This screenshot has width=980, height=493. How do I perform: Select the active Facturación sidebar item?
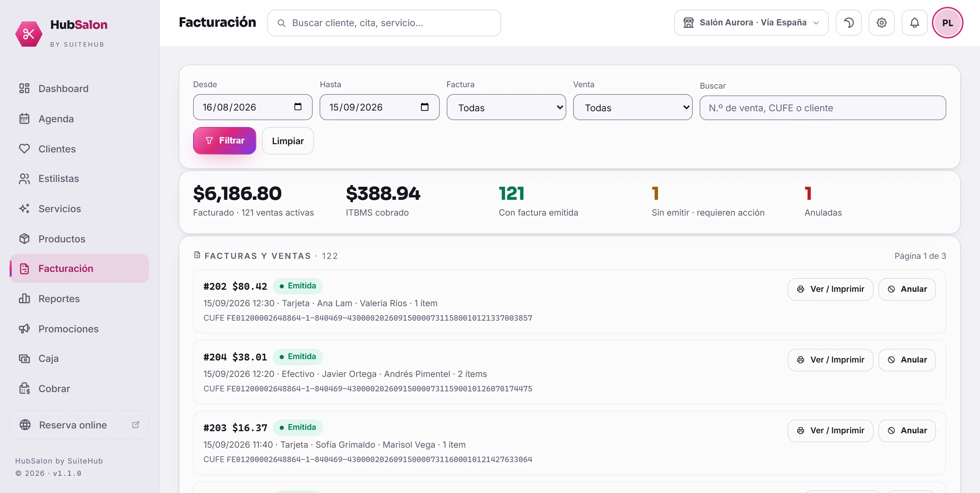[x=79, y=268]
